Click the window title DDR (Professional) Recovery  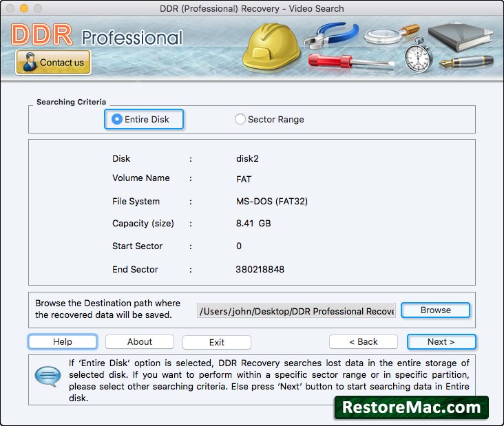252,8
